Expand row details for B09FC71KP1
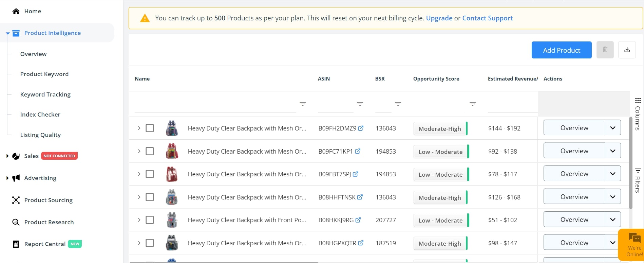This screenshot has height=263, width=644. click(x=139, y=151)
